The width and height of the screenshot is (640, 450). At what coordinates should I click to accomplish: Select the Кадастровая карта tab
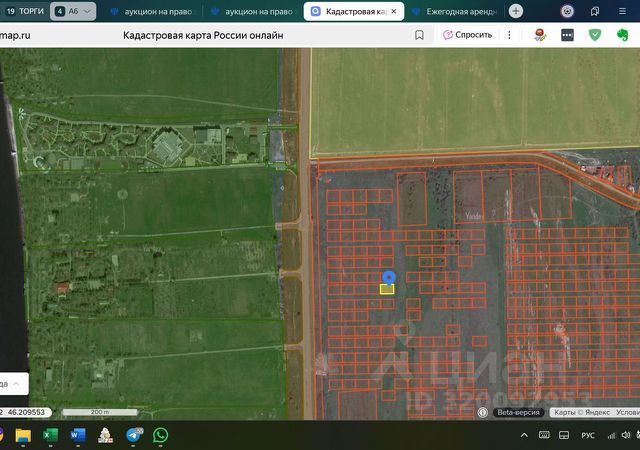pyautogui.click(x=354, y=12)
